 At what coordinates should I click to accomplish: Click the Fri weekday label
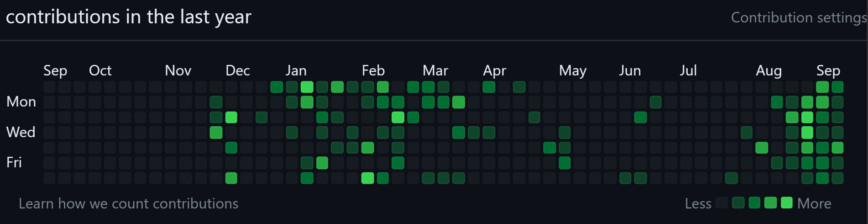click(14, 162)
